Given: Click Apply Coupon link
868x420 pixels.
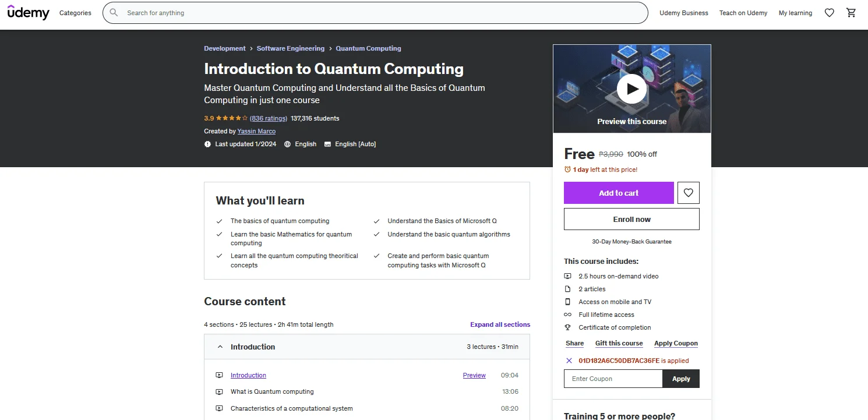Looking at the screenshot, I should click(676, 344).
